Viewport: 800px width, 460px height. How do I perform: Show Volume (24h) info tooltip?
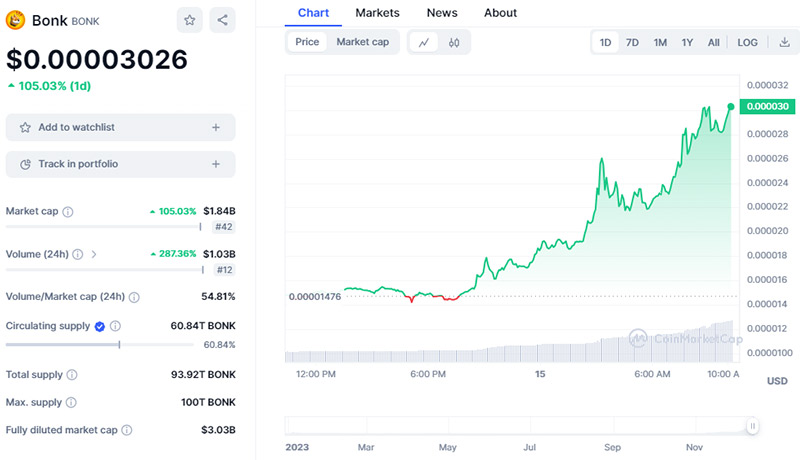pyautogui.click(x=78, y=254)
